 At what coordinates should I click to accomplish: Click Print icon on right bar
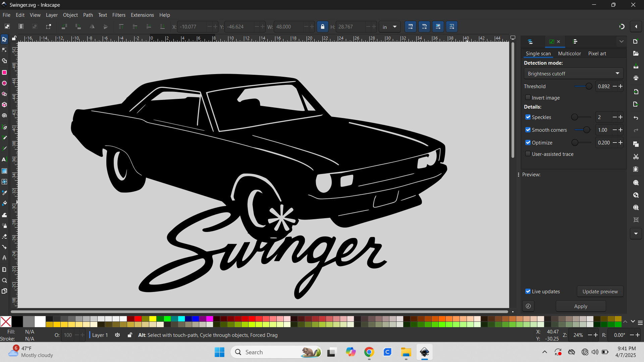point(636,78)
